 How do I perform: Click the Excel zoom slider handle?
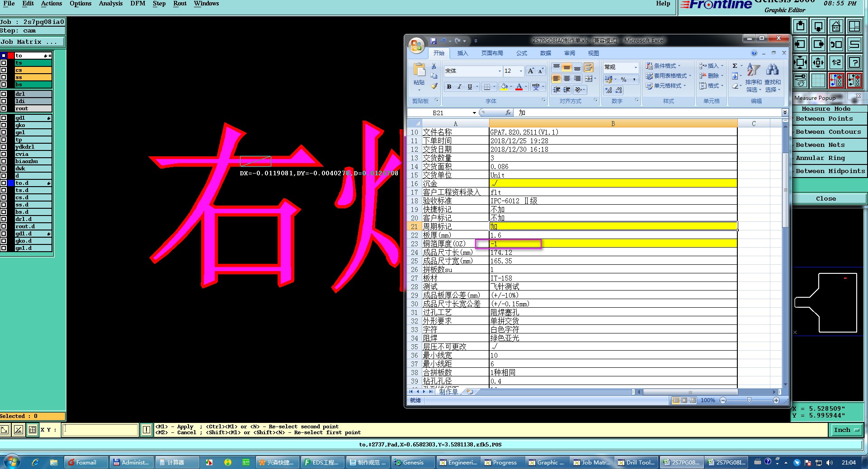click(x=749, y=400)
